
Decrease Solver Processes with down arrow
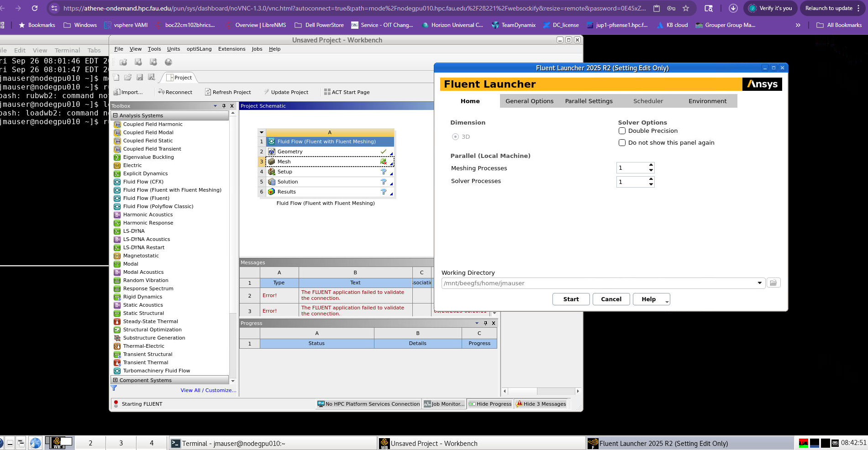click(651, 185)
